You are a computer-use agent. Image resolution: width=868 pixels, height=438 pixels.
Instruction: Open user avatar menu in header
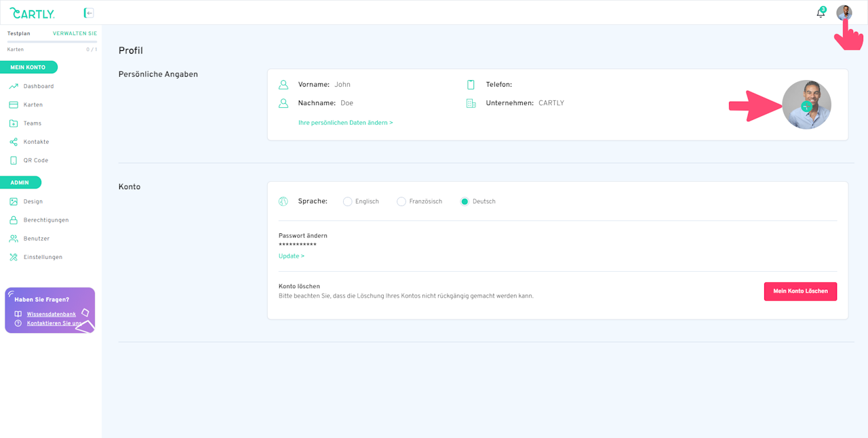pos(844,13)
